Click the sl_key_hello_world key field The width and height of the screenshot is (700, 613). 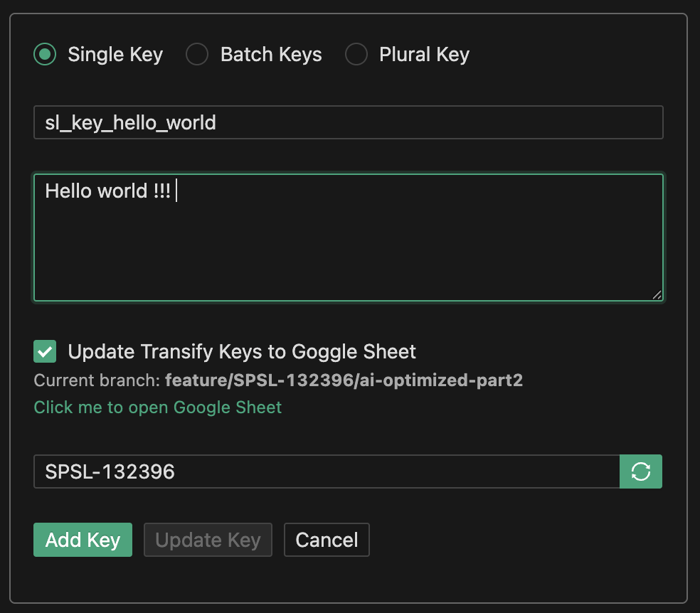pyautogui.click(x=349, y=122)
